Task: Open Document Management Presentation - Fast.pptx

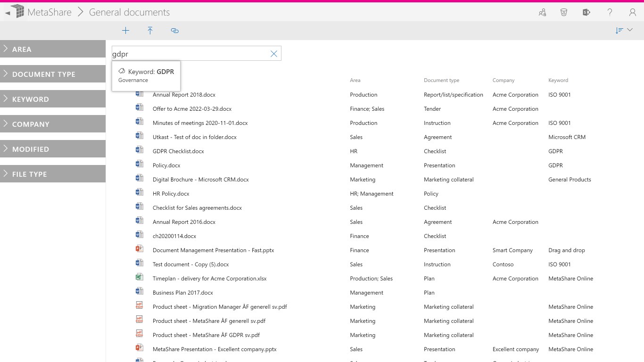Action: coord(213,250)
